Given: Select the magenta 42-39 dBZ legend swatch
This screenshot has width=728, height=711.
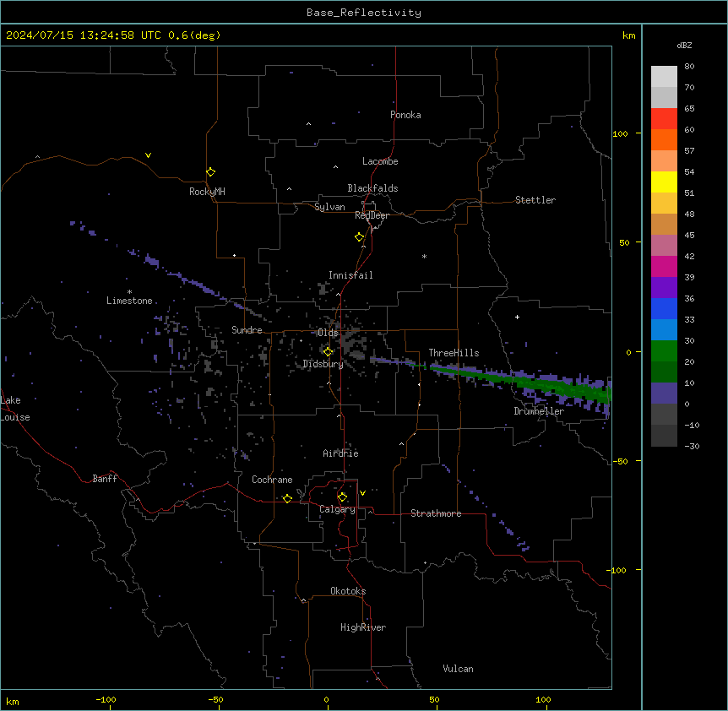Looking at the screenshot, I should tap(664, 266).
